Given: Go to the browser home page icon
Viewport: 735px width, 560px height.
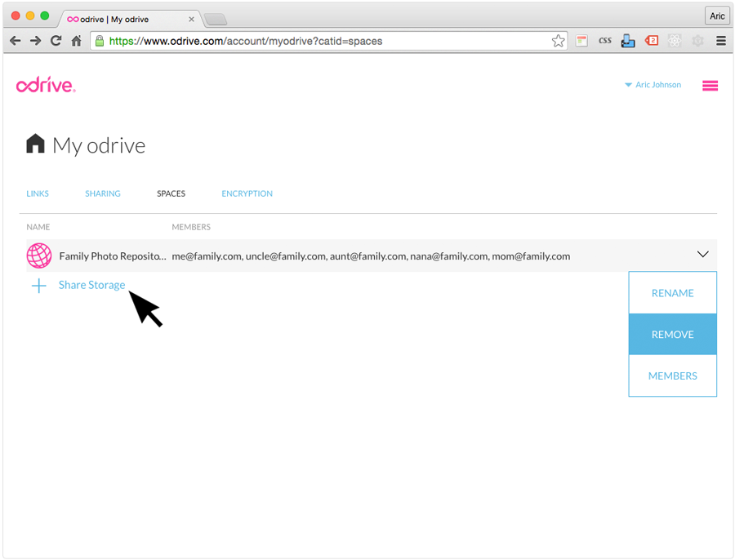Looking at the screenshot, I should coord(77,41).
